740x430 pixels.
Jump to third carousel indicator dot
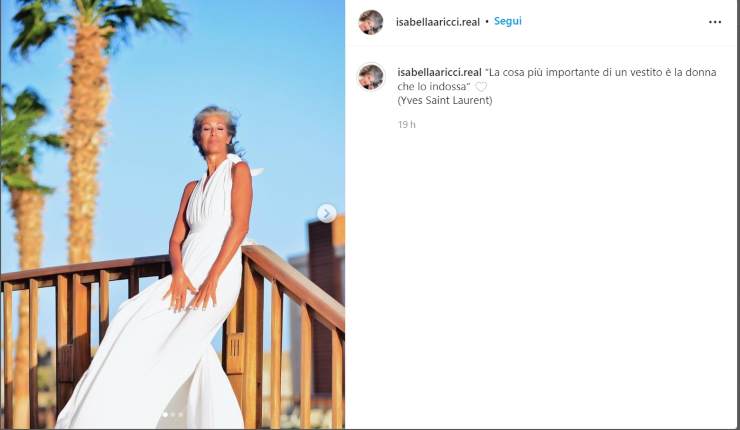click(x=180, y=414)
